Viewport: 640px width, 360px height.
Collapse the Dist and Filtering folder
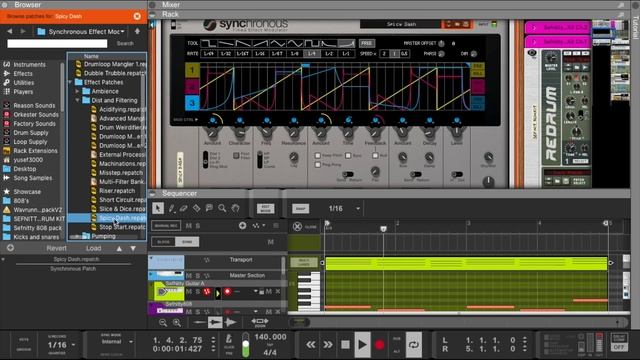tap(78, 100)
